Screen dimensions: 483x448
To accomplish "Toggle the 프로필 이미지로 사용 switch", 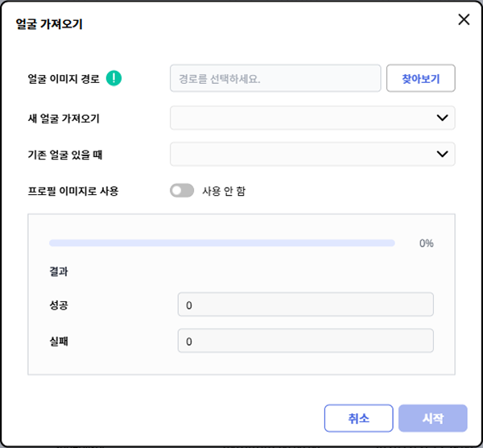I will point(182,191).
